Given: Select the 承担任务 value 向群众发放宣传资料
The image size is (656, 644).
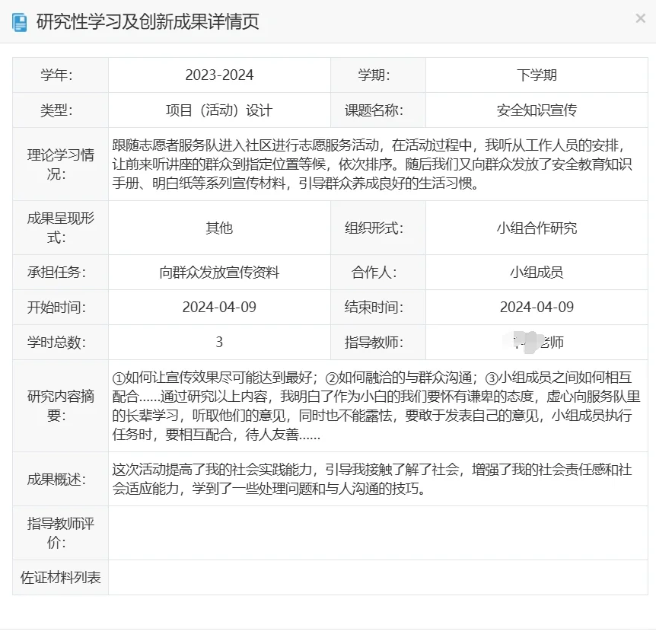Looking at the screenshot, I should [219, 272].
